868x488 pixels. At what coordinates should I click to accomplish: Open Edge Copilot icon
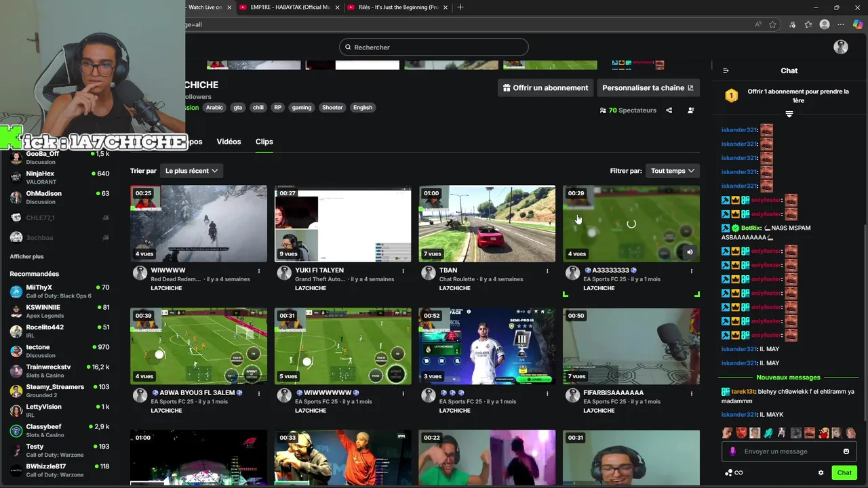pos(858,24)
